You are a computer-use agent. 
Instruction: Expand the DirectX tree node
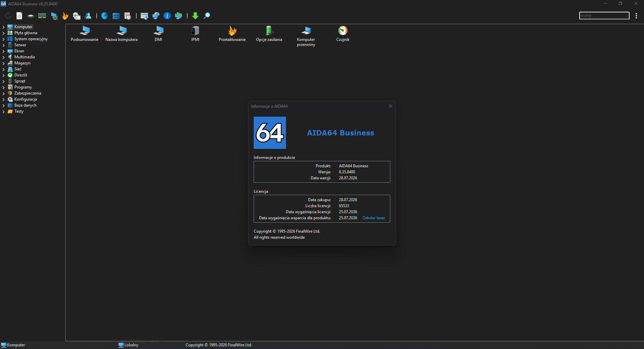pyautogui.click(x=3, y=75)
